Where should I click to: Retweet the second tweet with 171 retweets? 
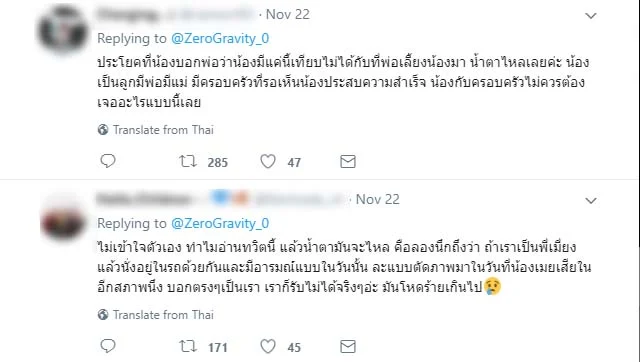pyautogui.click(x=188, y=346)
